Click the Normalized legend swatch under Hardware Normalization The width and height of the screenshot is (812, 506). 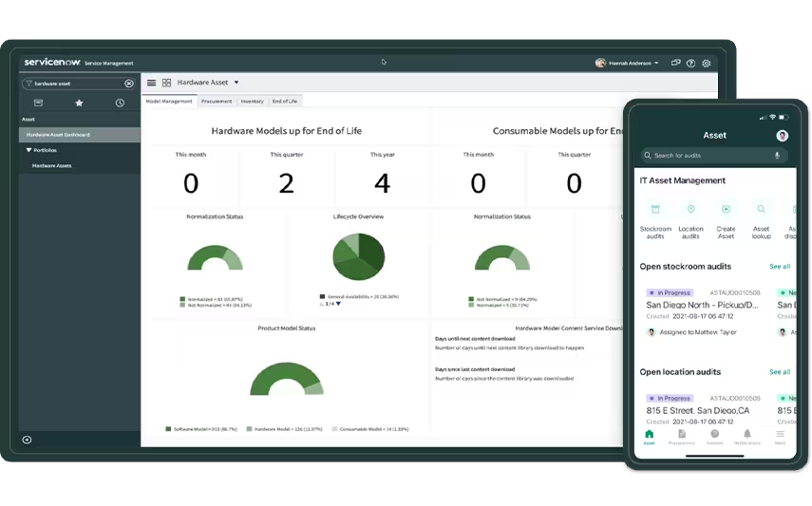coord(182,299)
